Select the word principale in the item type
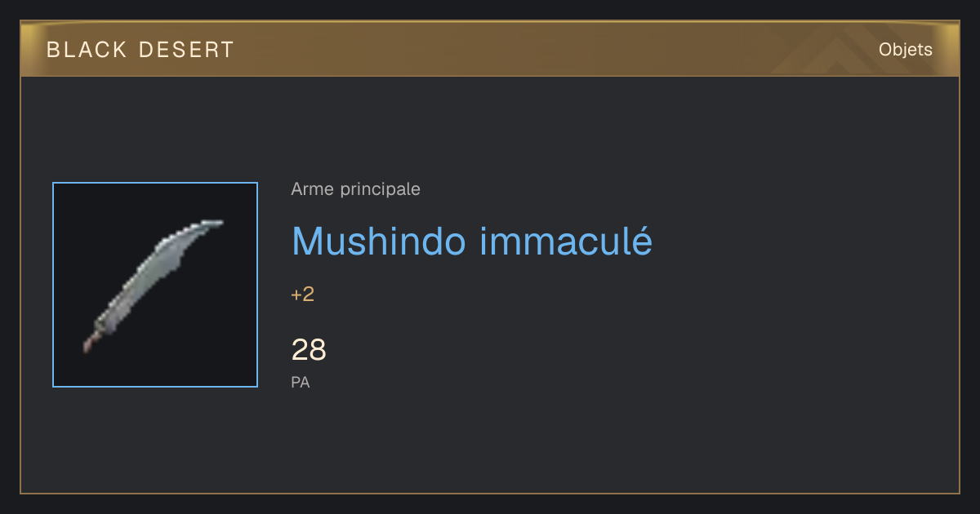The image size is (980, 514). tap(380, 189)
